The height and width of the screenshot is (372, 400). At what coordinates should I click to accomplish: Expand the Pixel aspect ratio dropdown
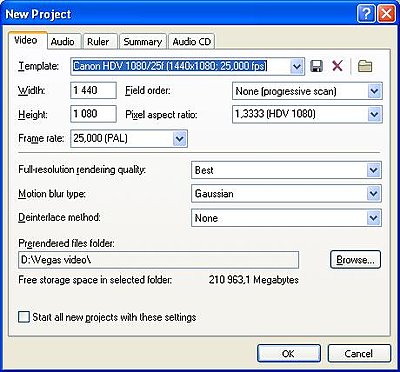[x=374, y=114]
